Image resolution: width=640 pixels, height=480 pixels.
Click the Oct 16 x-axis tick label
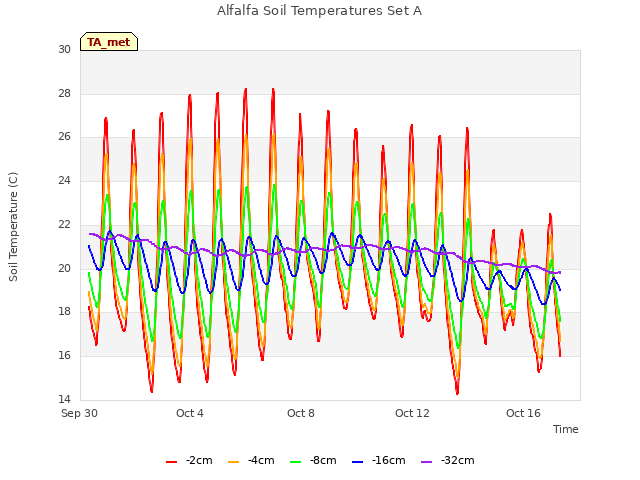pyautogui.click(x=523, y=413)
